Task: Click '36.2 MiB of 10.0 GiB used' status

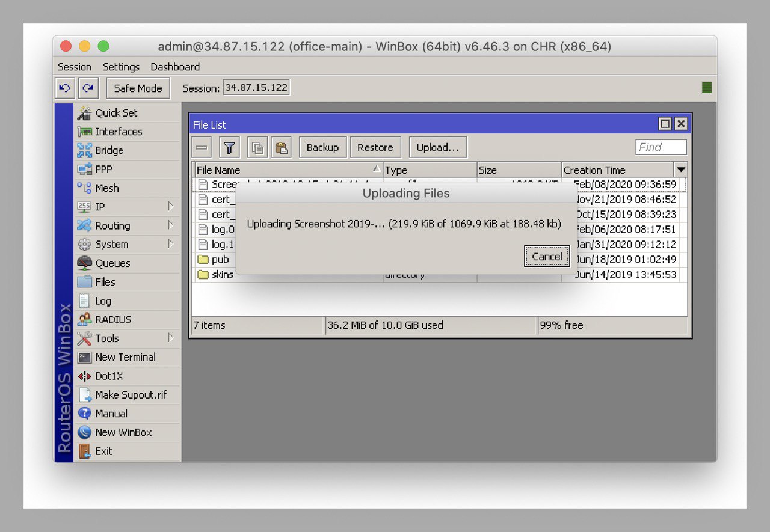Action: click(385, 325)
